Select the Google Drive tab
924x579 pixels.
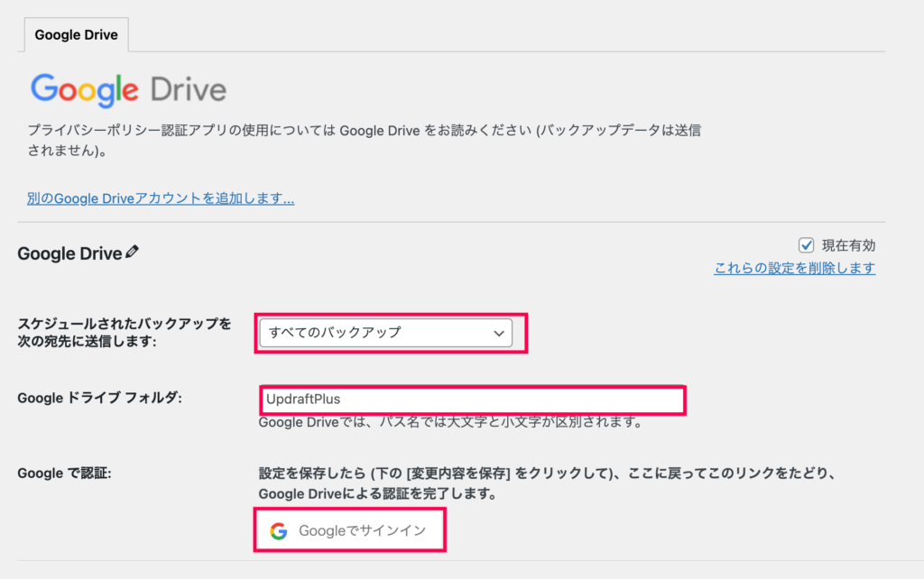(x=76, y=35)
